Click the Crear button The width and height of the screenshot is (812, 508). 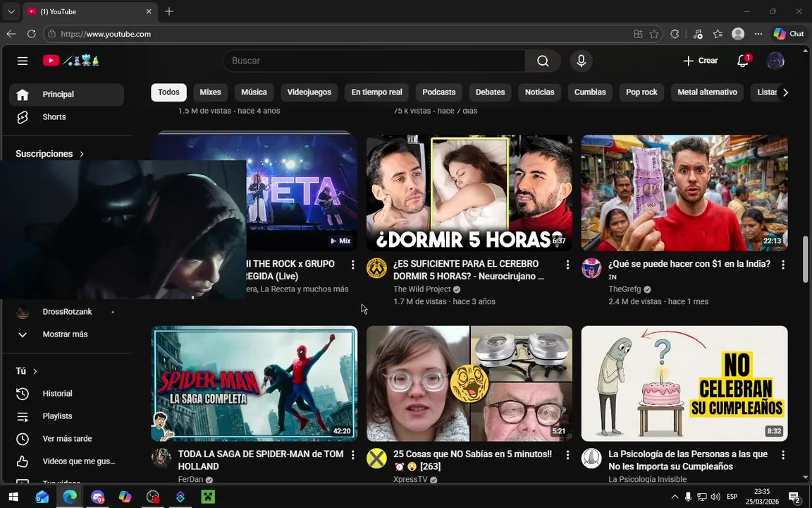pyautogui.click(x=700, y=61)
